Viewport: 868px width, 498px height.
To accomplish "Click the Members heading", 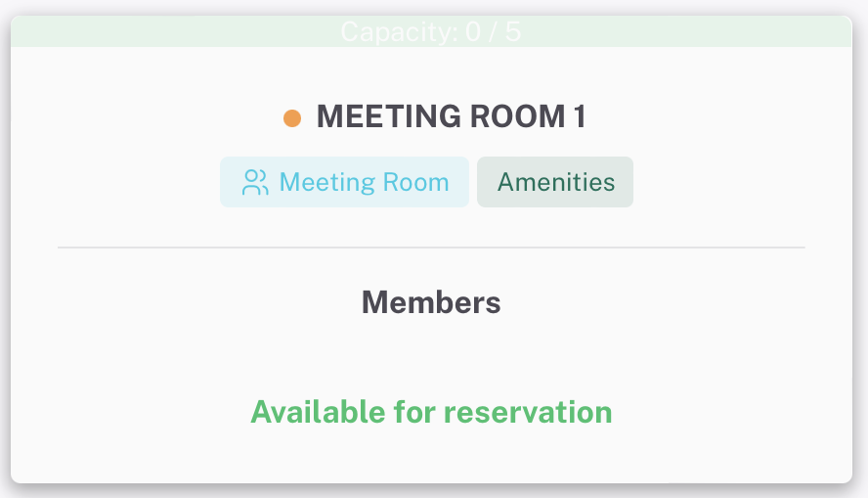I will (431, 302).
